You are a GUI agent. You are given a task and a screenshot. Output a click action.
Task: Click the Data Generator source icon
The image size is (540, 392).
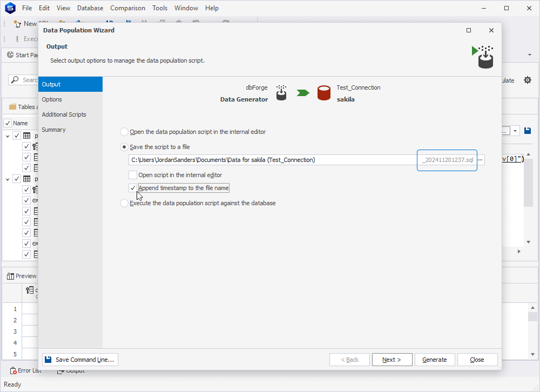281,93
